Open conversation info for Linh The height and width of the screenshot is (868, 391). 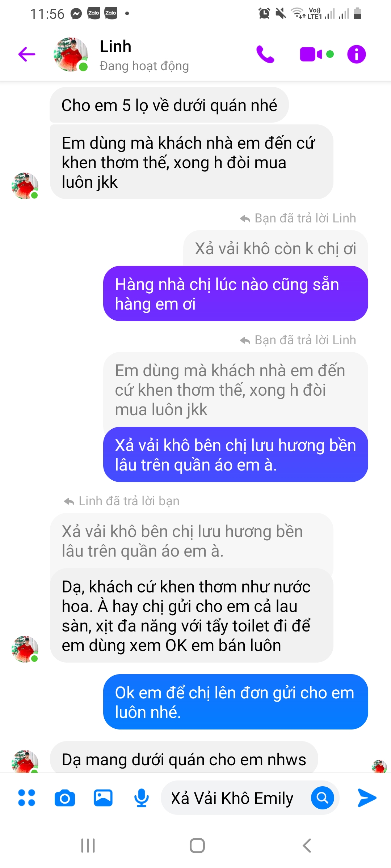(357, 54)
